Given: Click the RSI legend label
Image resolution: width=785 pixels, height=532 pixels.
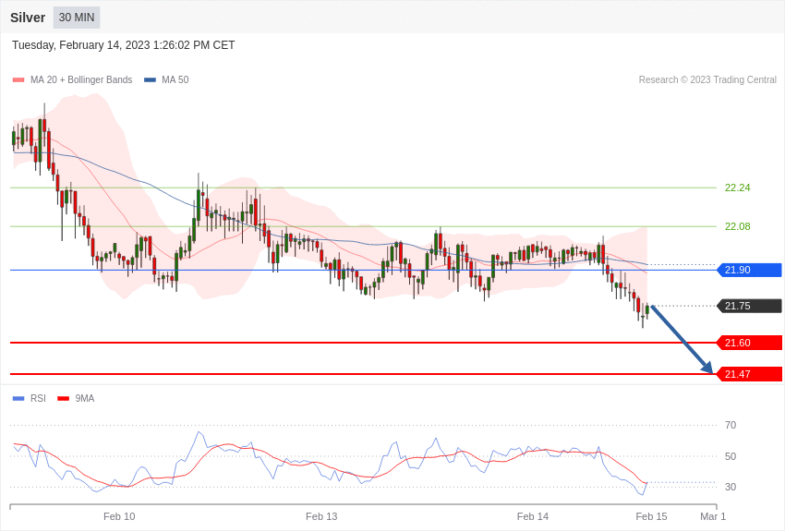Looking at the screenshot, I should 38,398.
